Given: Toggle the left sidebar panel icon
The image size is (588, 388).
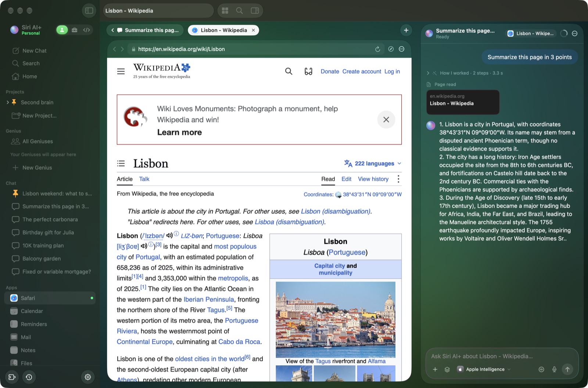Looking at the screenshot, I should coord(89,11).
